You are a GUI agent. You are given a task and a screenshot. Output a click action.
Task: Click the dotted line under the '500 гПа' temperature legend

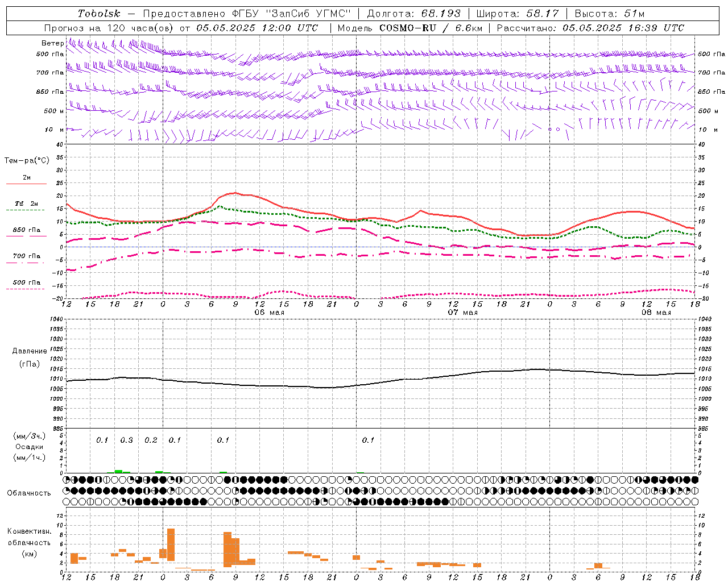25,289
